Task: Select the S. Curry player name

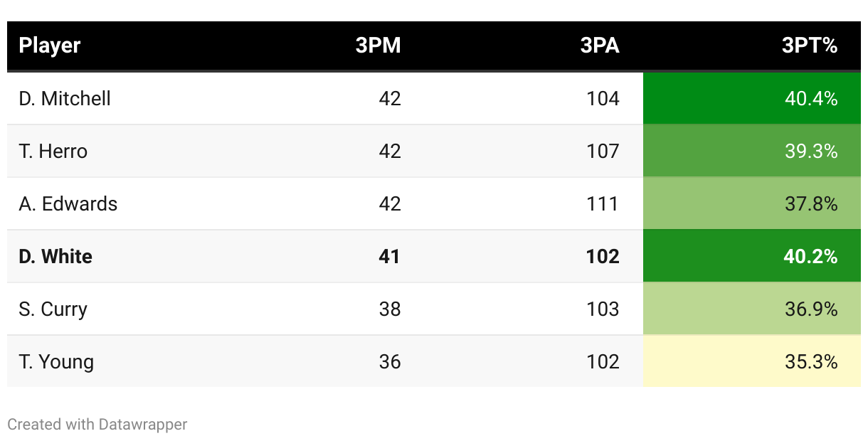Action: 53,309
